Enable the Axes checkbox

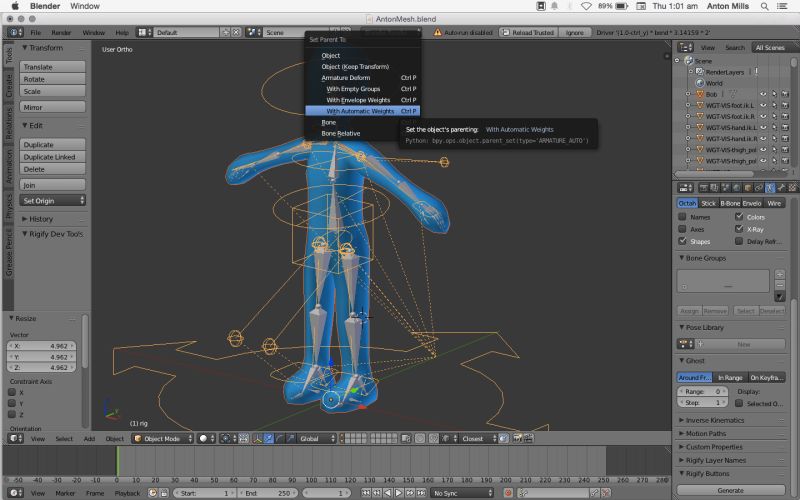pyautogui.click(x=682, y=229)
